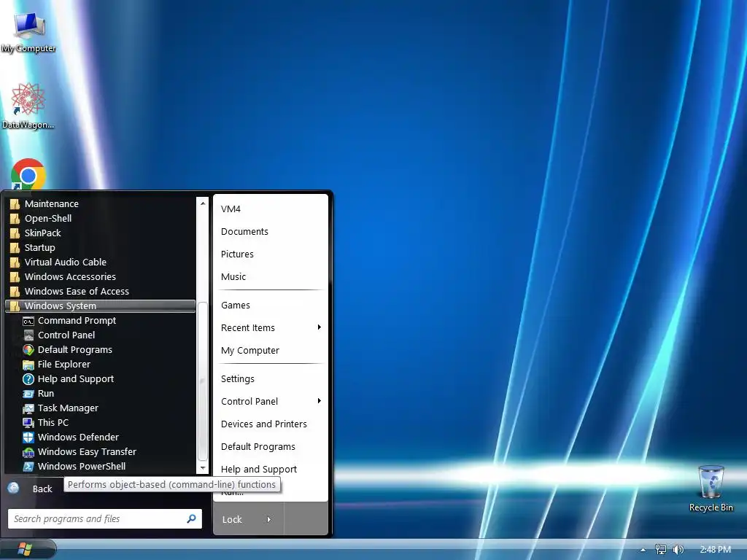Open Help and Support in right column
The height and width of the screenshot is (560, 747).
click(270, 470)
